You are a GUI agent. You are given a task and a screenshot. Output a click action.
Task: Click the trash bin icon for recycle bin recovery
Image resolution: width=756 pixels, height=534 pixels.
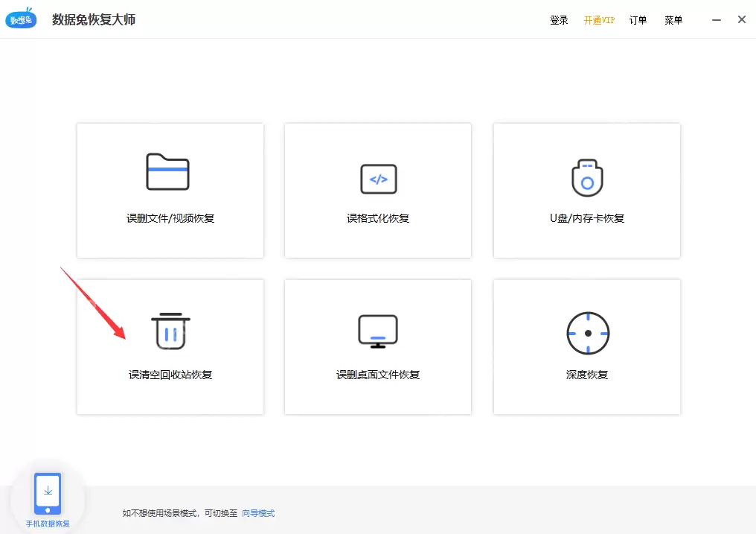pyautogui.click(x=170, y=331)
